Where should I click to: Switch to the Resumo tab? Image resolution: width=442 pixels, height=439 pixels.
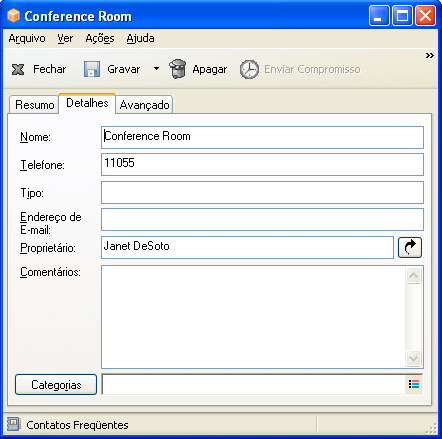34,105
